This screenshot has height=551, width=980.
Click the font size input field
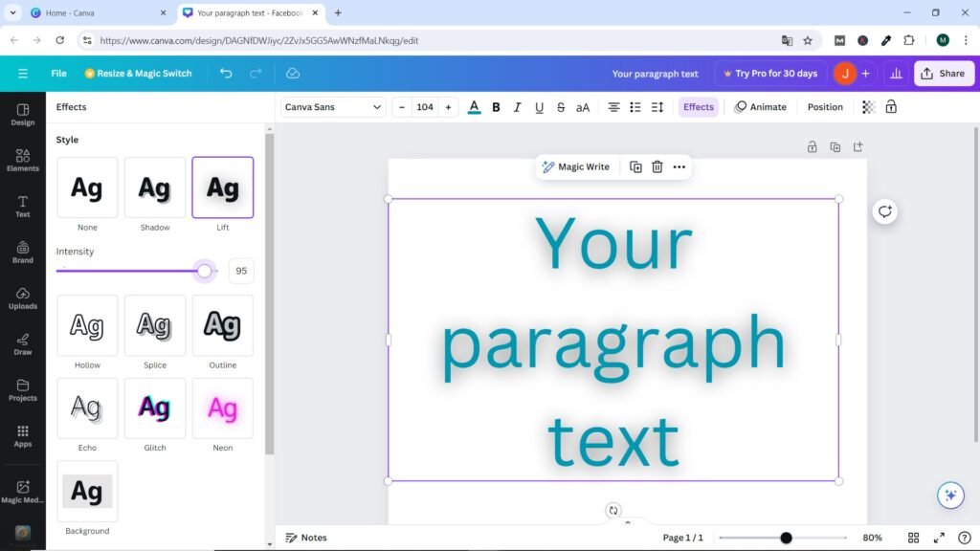[425, 106]
